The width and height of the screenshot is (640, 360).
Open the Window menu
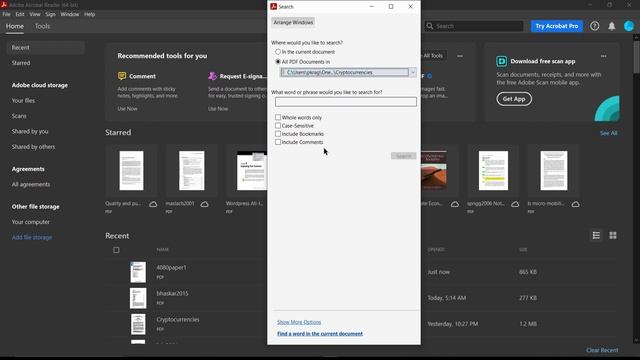pyautogui.click(x=70, y=14)
